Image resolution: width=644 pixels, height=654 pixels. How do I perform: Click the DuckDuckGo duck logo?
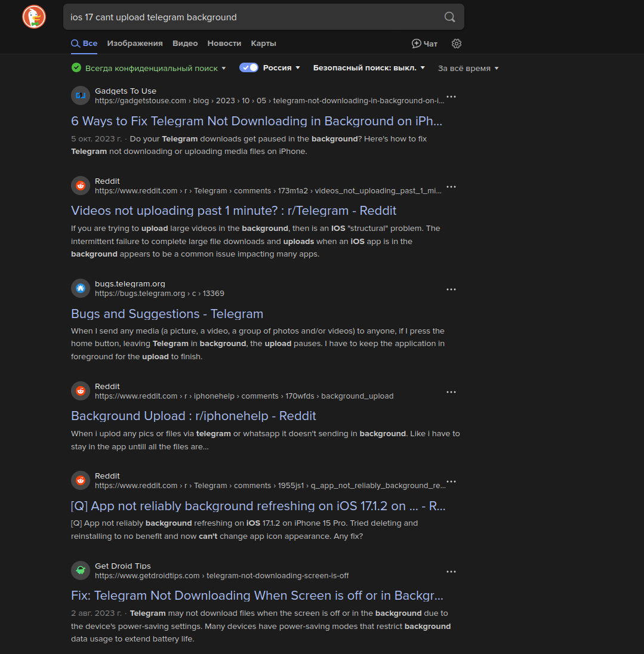click(x=34, y=17)
